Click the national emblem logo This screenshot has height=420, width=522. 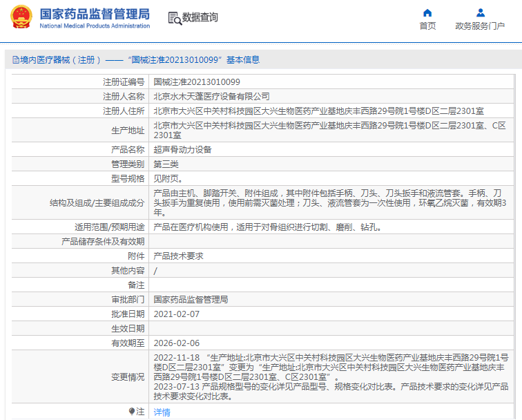pos(21,17)
